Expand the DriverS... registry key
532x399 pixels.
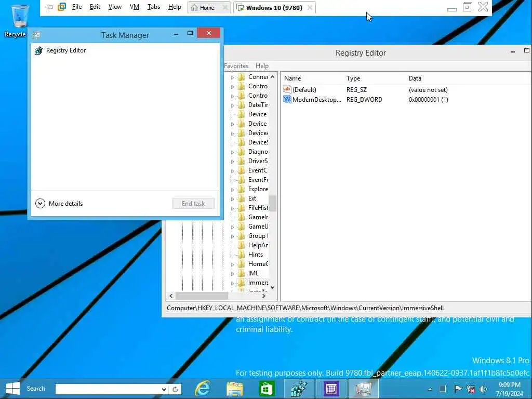pos(232,162)
